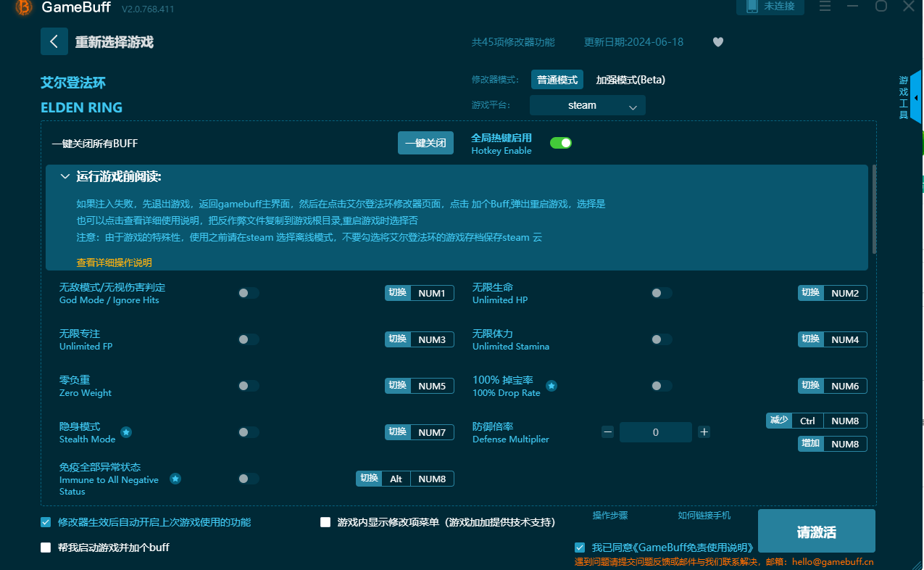Open the hamburger menu at top right
924x570 pixels.
pyautogui.click(x=825, y=7)
